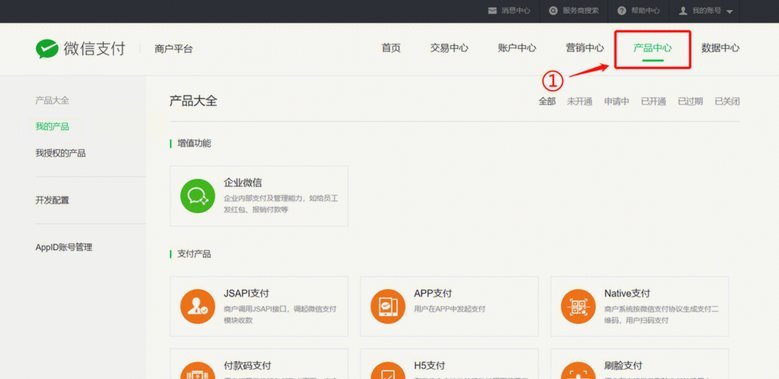Open the 付款码支付 product title
The width and height of the screenshot is (779, 379).
pyautogui.click(x=247, y=366)
